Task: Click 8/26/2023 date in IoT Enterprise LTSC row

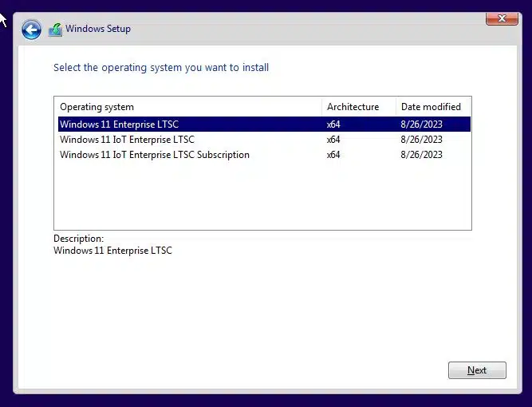Action: 421,140
